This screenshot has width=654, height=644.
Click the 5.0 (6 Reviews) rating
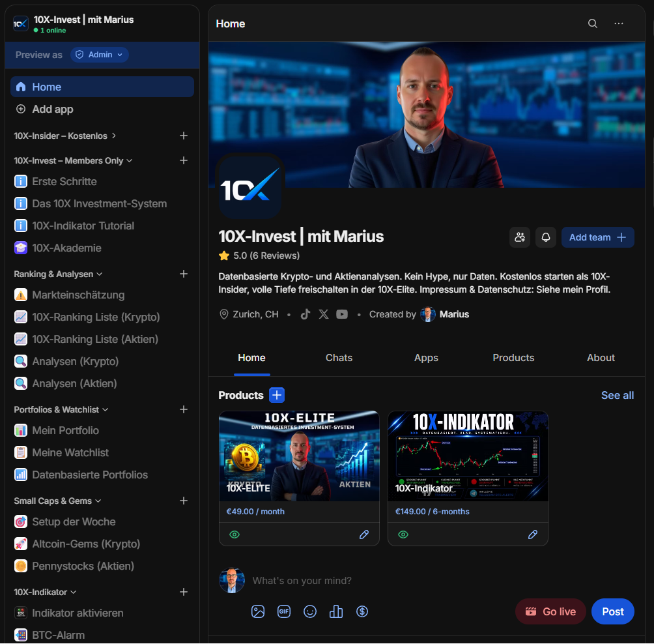[x=259, y=256]
